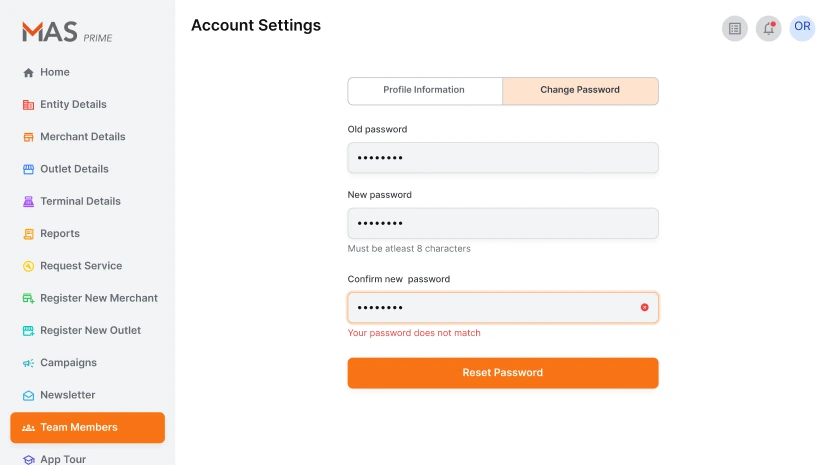This screenshot has height=465, width=831.
Task: Select the Change Password tab
Action: [x=580, y=90]
